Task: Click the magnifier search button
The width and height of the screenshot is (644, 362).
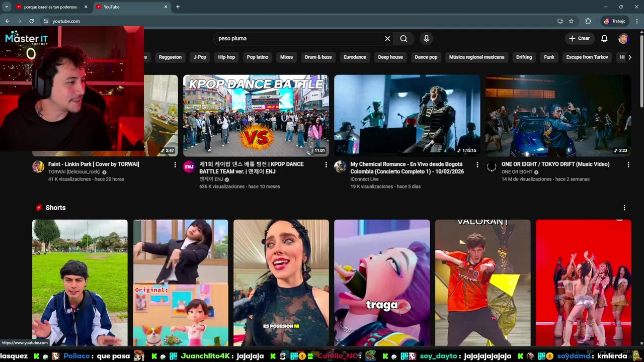Action: tap(404, 39)
